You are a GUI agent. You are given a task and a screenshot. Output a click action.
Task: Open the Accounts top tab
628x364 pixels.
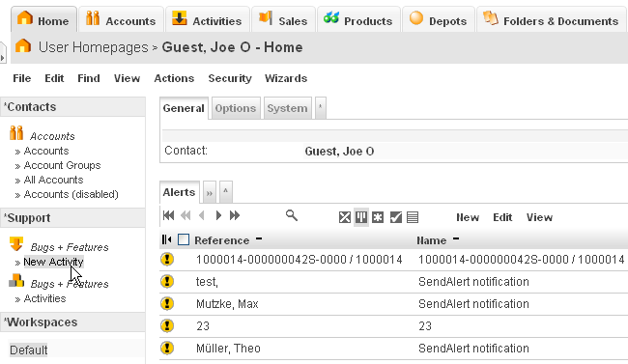(x=122, y=19)
